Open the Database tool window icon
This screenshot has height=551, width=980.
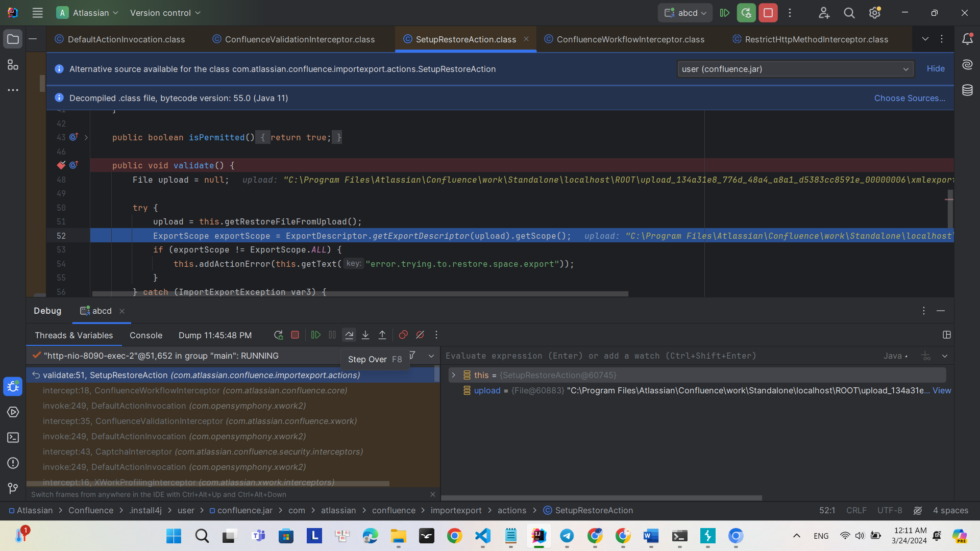(967, 90)
